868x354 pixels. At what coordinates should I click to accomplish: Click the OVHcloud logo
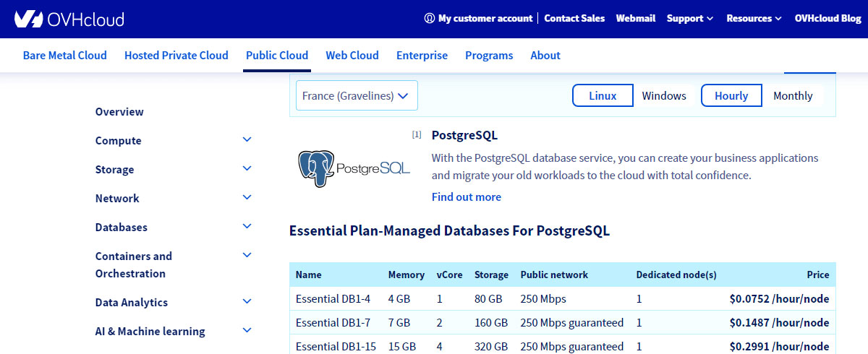coord(69,19)
